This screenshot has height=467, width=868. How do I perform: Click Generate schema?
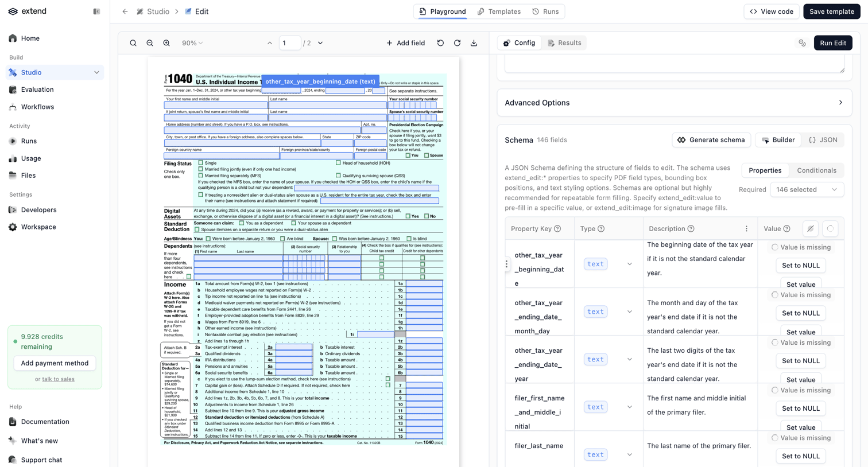point(711,140)
